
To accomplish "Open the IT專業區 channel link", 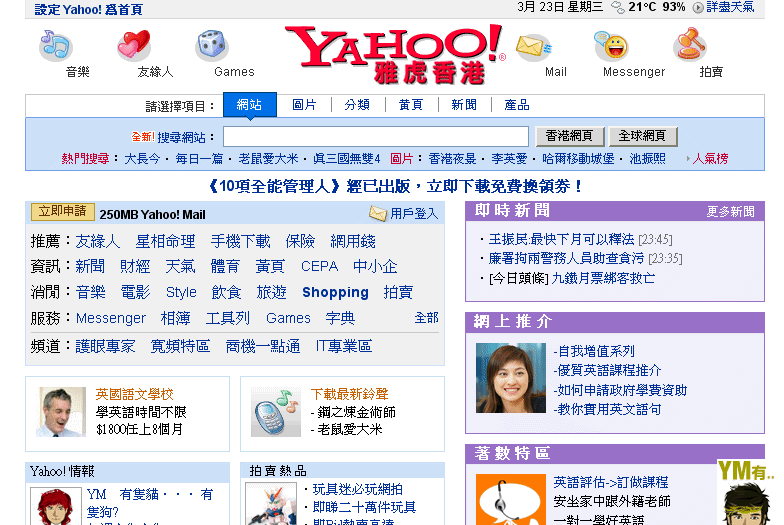I will click(x=344, y=346).
